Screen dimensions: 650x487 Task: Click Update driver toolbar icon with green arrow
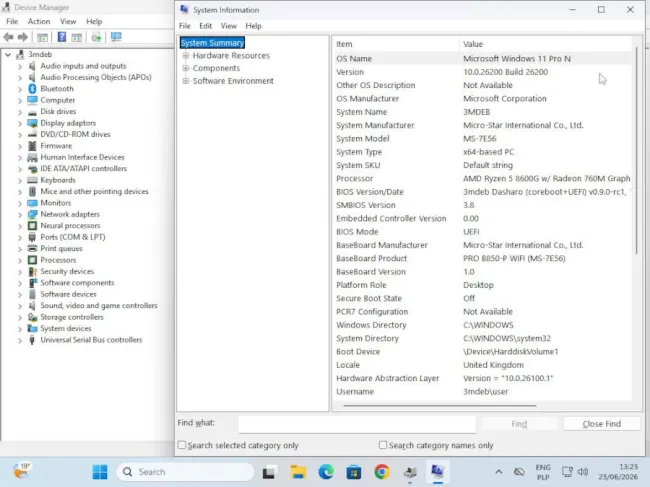[97, 37]
